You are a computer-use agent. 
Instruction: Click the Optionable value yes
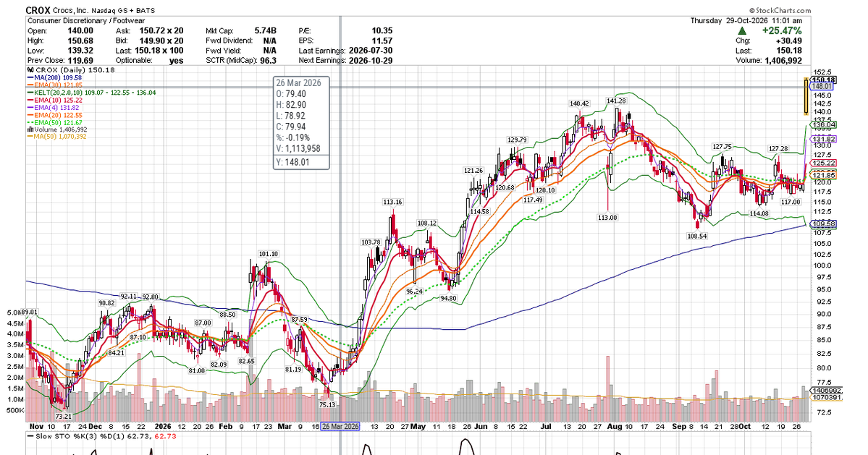(x=176, y=61)
